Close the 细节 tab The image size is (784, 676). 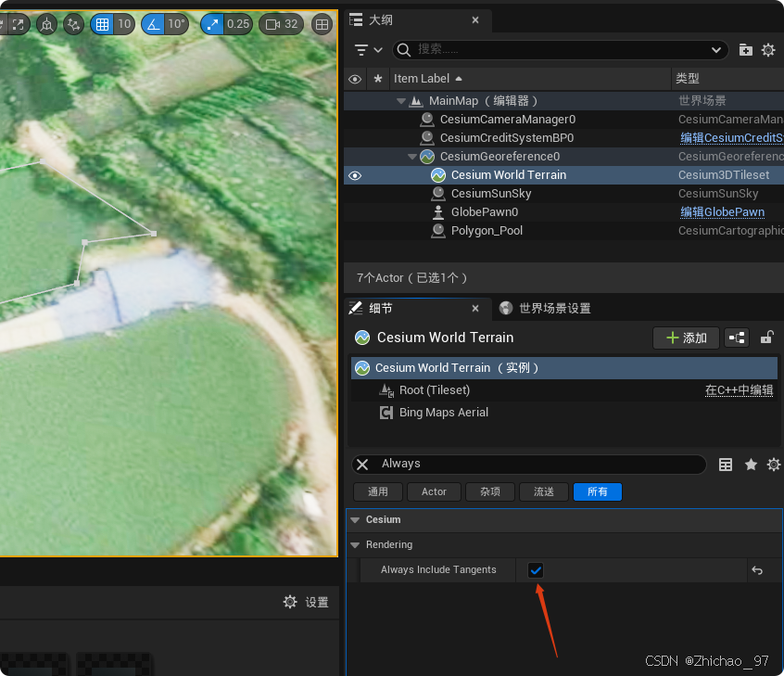click(475, 308)
